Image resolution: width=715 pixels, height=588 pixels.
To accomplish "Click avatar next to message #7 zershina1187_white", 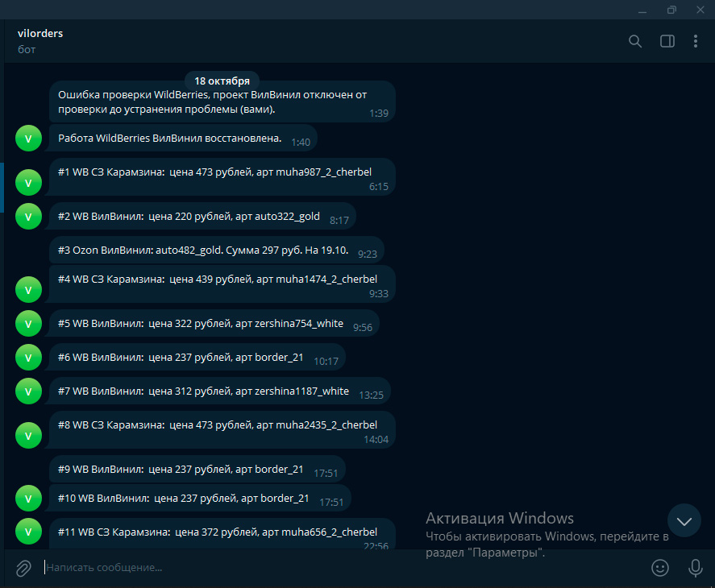I will (29, 391).
